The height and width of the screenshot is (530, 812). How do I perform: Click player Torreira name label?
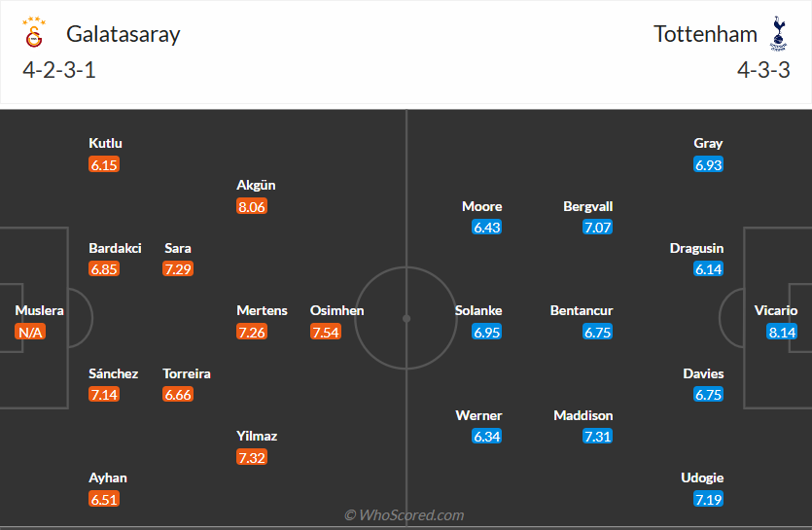click(187, 373)
